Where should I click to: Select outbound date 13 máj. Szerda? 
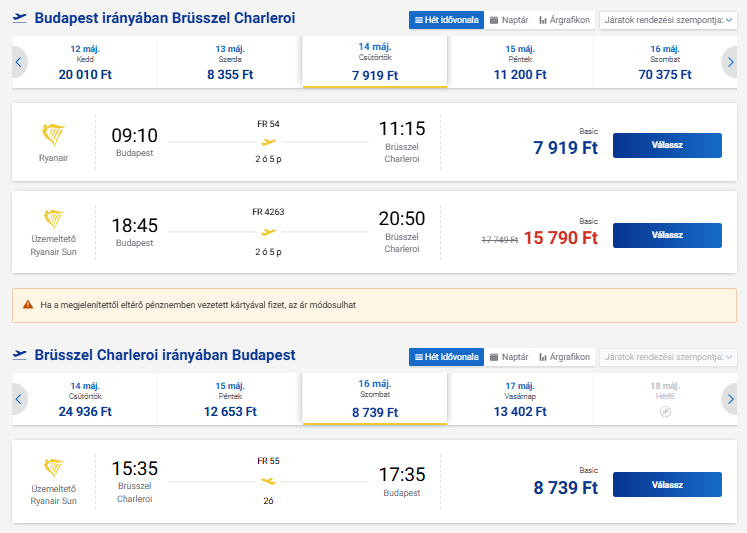(x=230, y=62)
